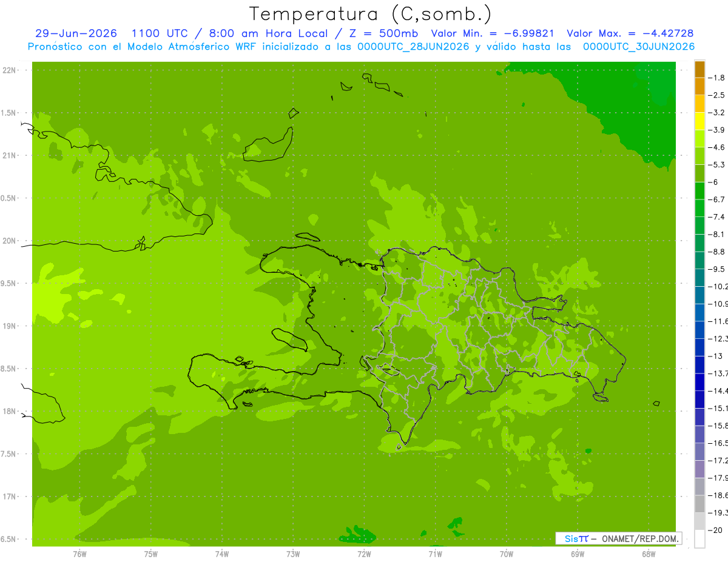The image size is (728, 562).
Task: Click the '20N' latitude label
Action: click(10, 241)
